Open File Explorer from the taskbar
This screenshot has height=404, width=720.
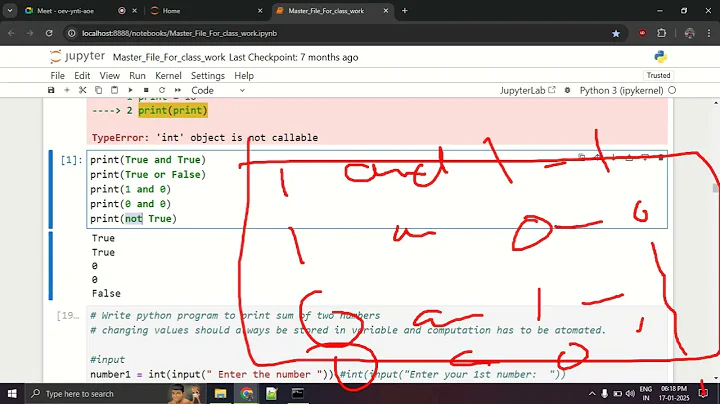pyautogui.click(x=220, y=393)
